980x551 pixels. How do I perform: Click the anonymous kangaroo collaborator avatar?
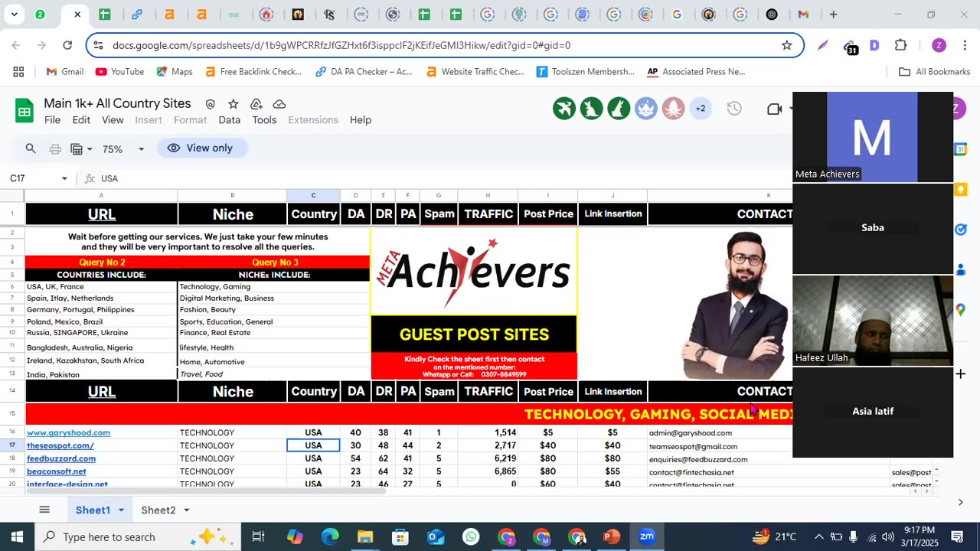coord(591,109)
